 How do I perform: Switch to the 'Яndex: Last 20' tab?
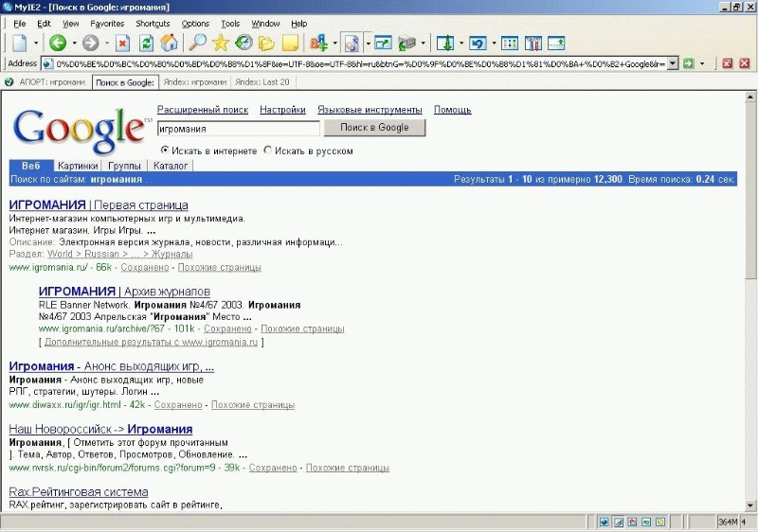pyautogui.click(x=262, y=82)
